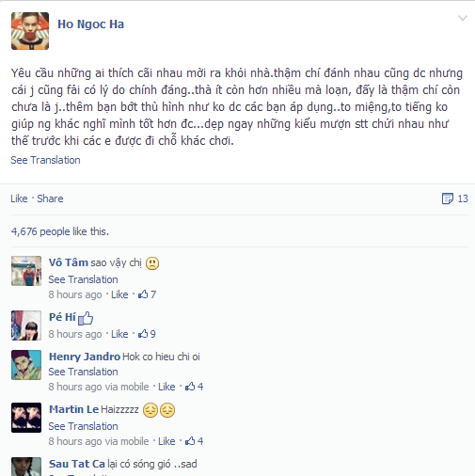This screenshot has width=475, height=476.
Task: Open Sau Tat Ca's profile name link
Action: (x=77, y=464)
